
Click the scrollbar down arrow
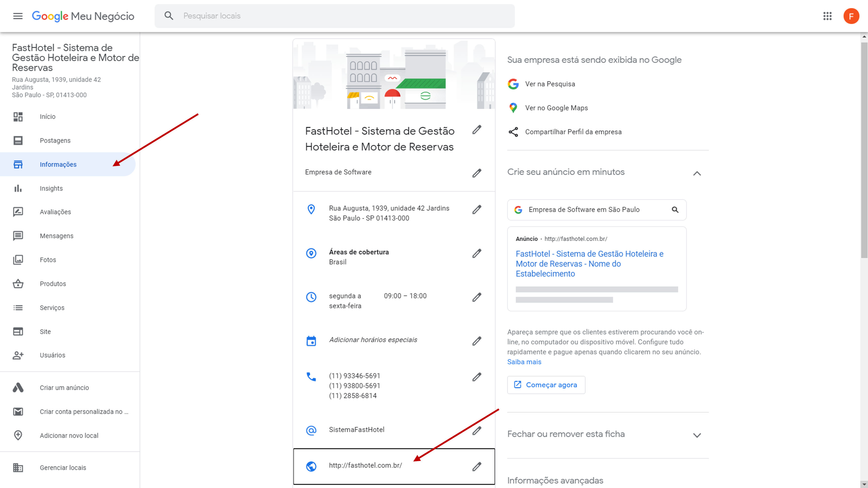click(x=864, y=484)
